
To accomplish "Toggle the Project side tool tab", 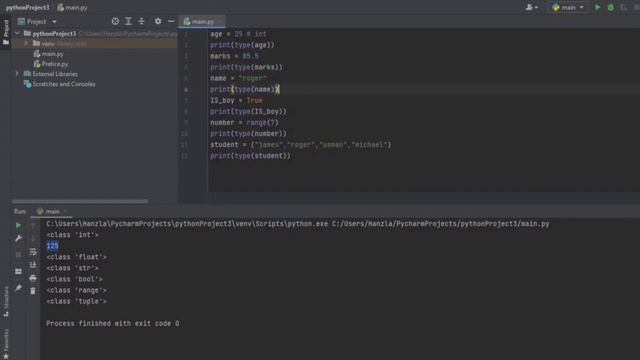I will coord(6,32).
